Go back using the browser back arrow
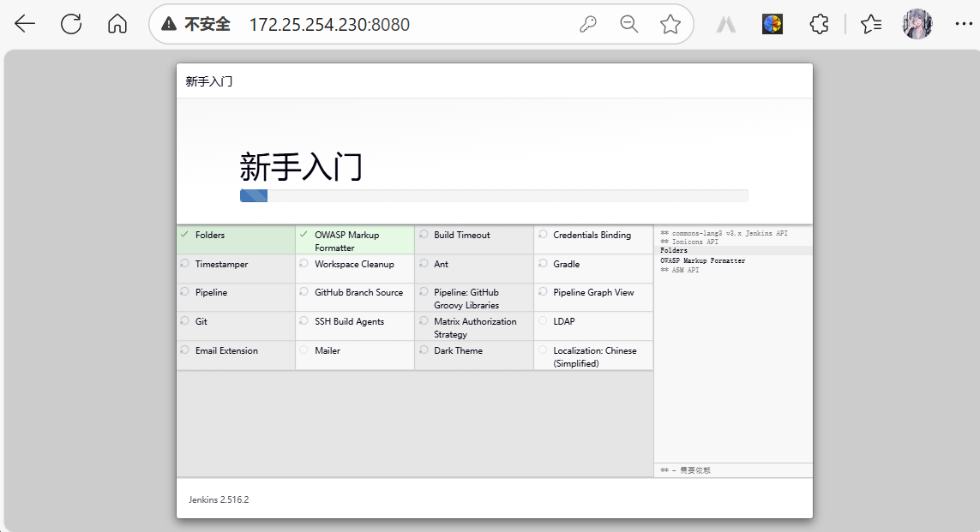The image size is (980, 532). click(25, 24)
